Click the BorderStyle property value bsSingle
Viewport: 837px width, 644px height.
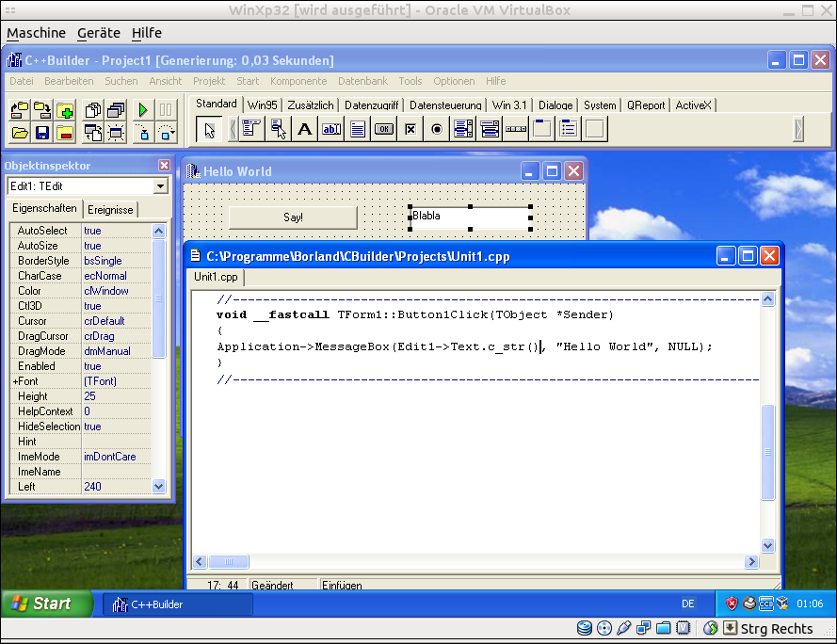[x=117, y=261]
